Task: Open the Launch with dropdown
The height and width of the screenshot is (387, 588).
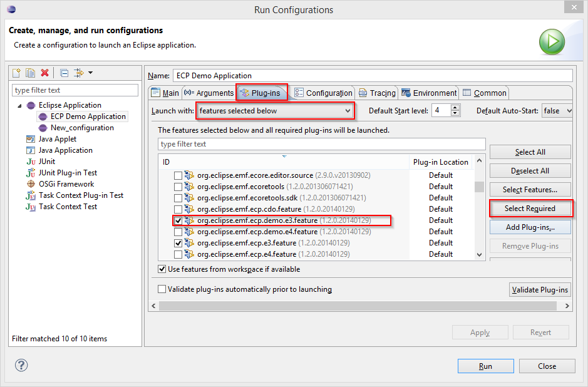Action: click(x=275, y=111)
